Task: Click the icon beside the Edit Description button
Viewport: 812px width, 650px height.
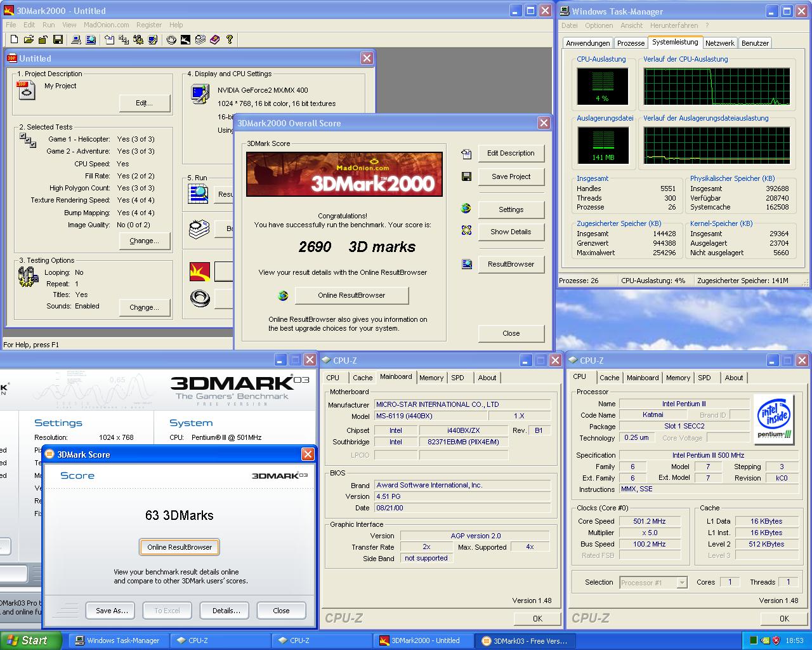Action: click(x=466, y=154)
